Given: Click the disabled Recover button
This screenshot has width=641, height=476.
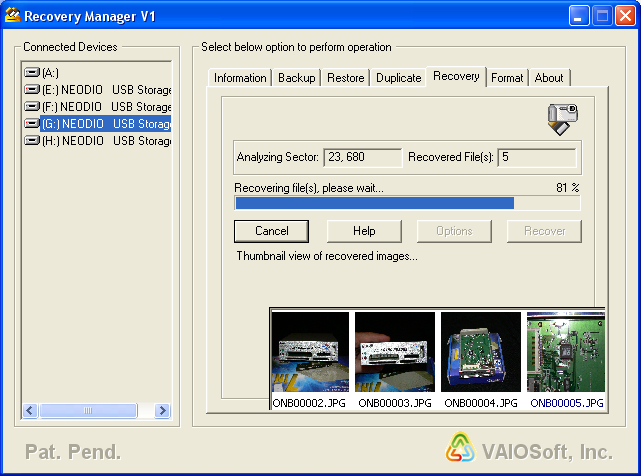Looking at the screenshot, I should coord(545,231).
